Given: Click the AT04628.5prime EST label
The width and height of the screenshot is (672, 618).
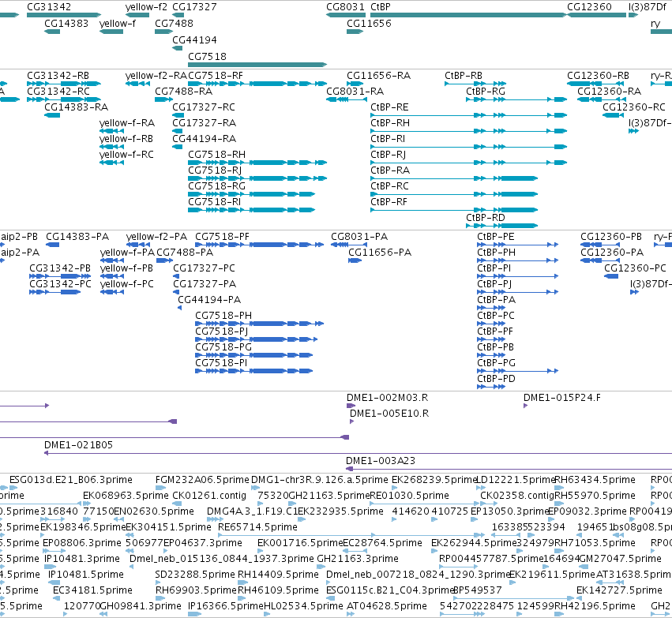Looking at the screenshot, I should pyautogui.click(x=387, y=606).
